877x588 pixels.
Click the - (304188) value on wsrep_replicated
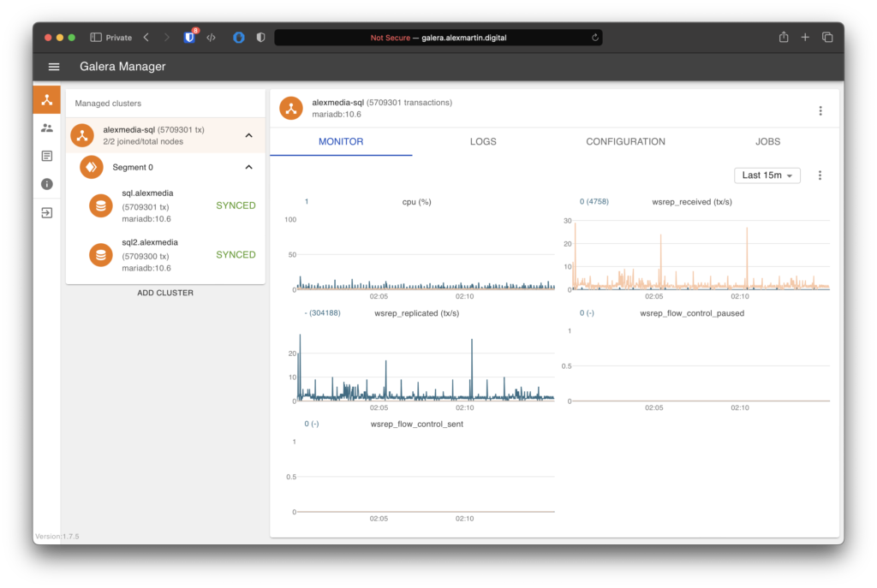(322, 313)
